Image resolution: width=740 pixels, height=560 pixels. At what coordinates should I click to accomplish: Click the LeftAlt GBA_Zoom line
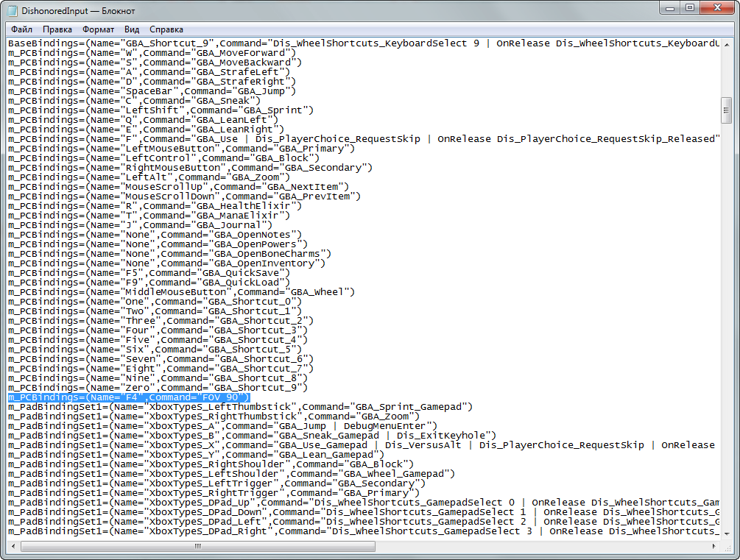(149, 177)
